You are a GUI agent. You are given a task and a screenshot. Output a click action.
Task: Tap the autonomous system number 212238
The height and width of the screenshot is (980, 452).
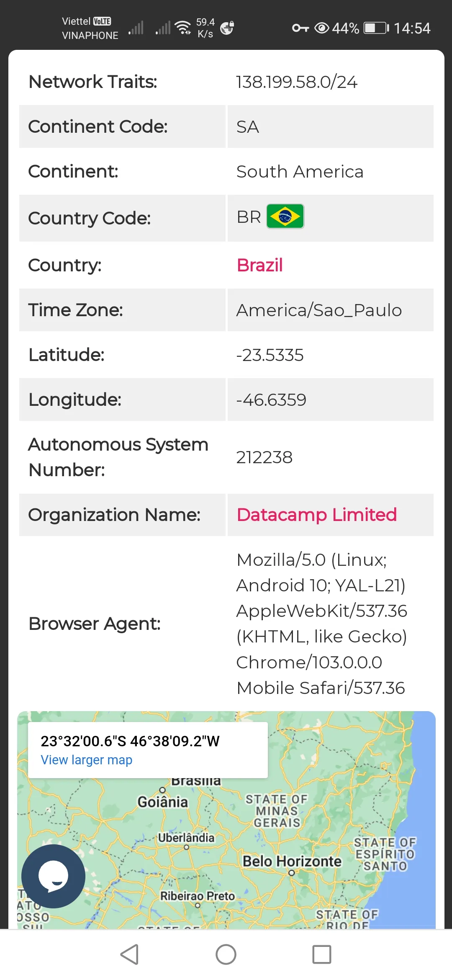[x=265, y=457]
